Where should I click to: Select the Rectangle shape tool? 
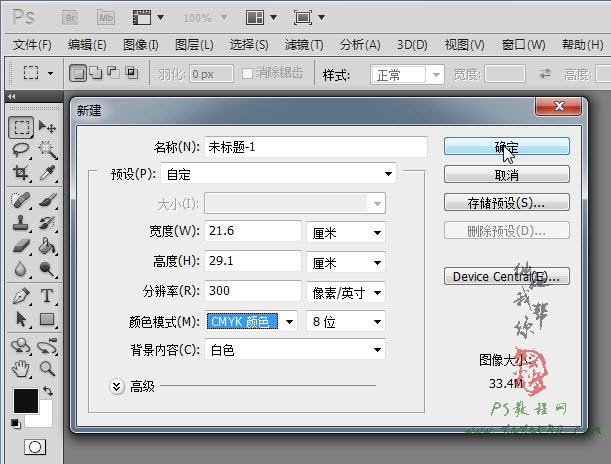[x=47, y=319]
